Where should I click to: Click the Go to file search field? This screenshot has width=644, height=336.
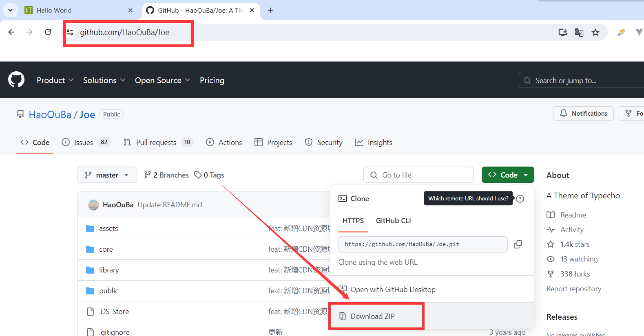418,175
